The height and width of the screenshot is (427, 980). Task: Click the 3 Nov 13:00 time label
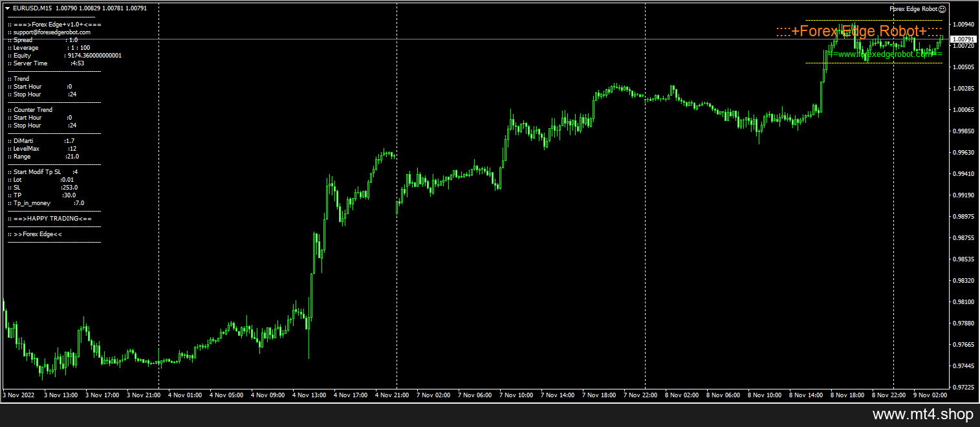[x=61, y=394]
